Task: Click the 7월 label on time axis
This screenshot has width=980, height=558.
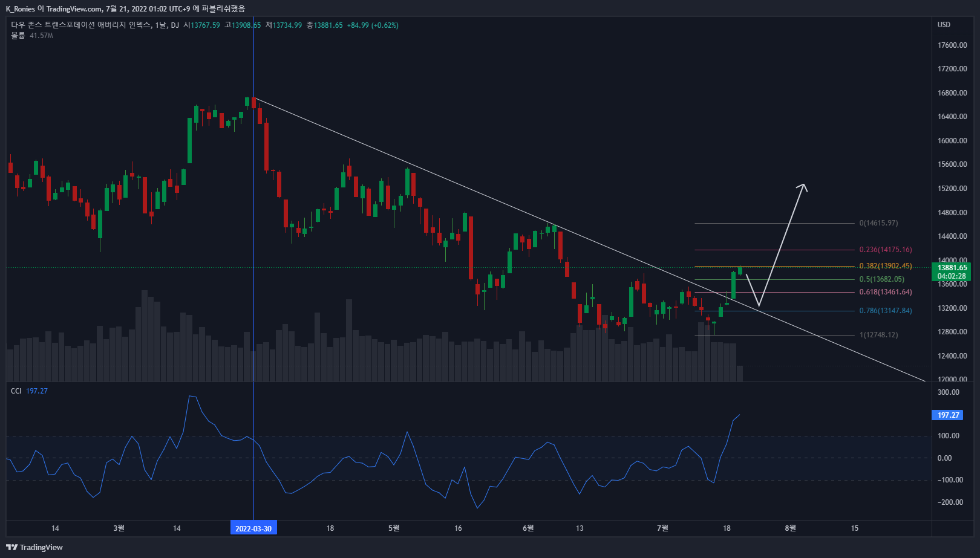Action: pos(662,528)
